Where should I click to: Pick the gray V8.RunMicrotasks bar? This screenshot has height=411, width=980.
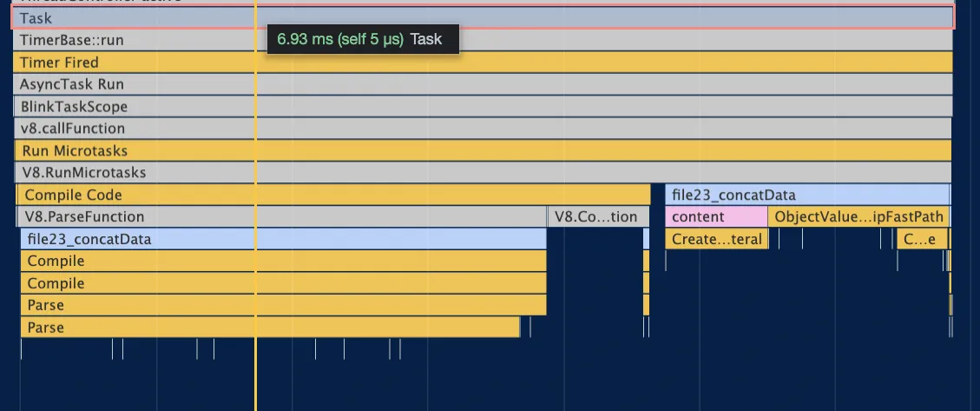tap(483, 173)
